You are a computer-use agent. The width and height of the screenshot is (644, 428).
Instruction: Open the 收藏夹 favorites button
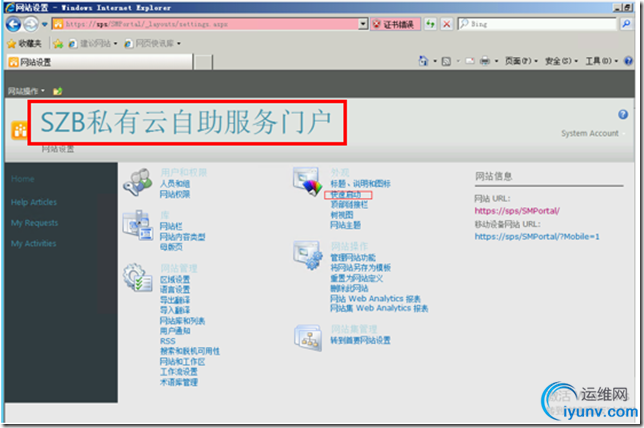25,43
